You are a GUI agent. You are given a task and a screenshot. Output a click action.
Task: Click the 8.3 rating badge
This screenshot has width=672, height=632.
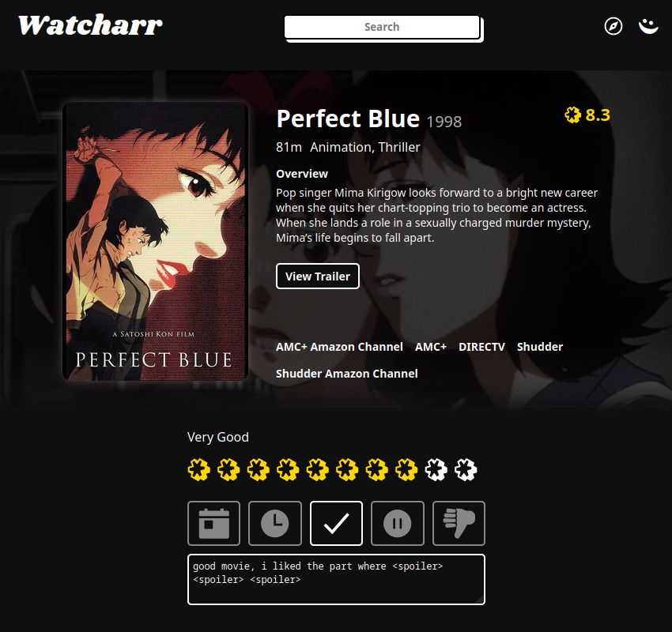(x=587, y=115)
